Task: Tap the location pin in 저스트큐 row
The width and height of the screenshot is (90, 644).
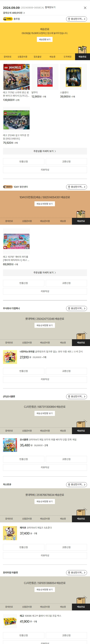Action: tap(69, 485)
